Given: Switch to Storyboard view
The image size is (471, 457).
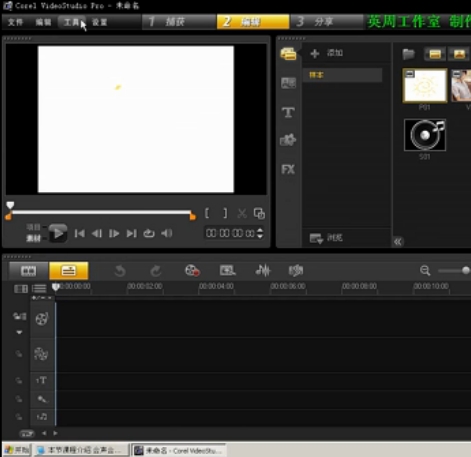Looking at the screenshot, I should tap(29, 271).
